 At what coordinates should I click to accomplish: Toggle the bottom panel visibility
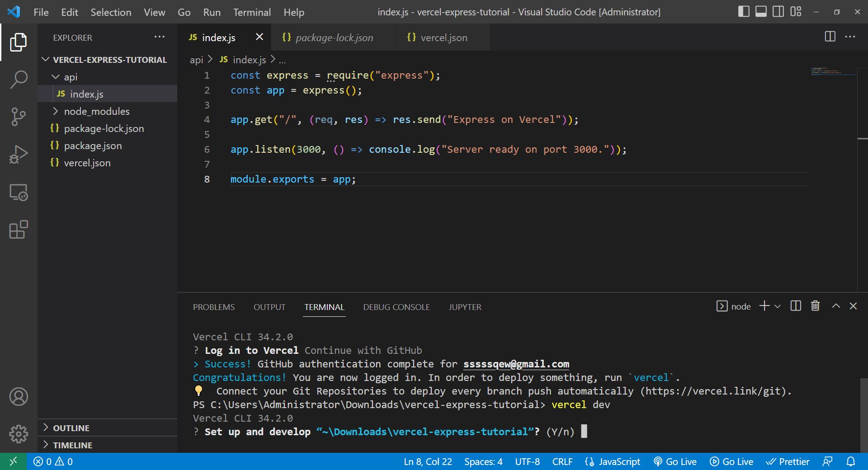click(761, 12)
